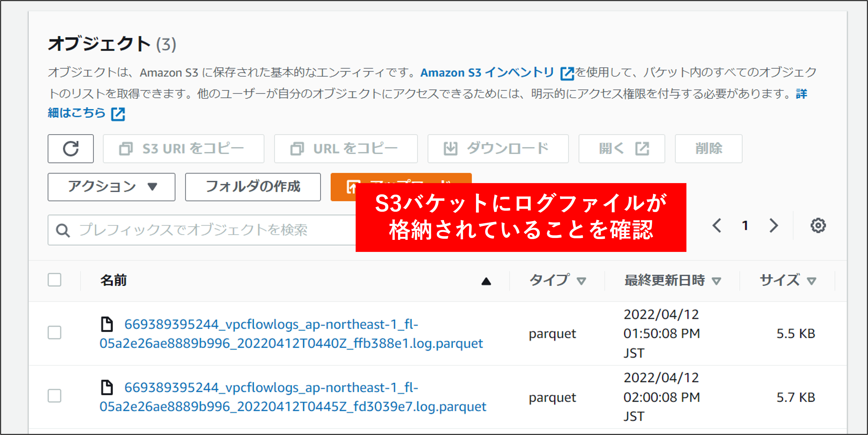
Task: Click the prefix object search field
Action: point(202,230)
